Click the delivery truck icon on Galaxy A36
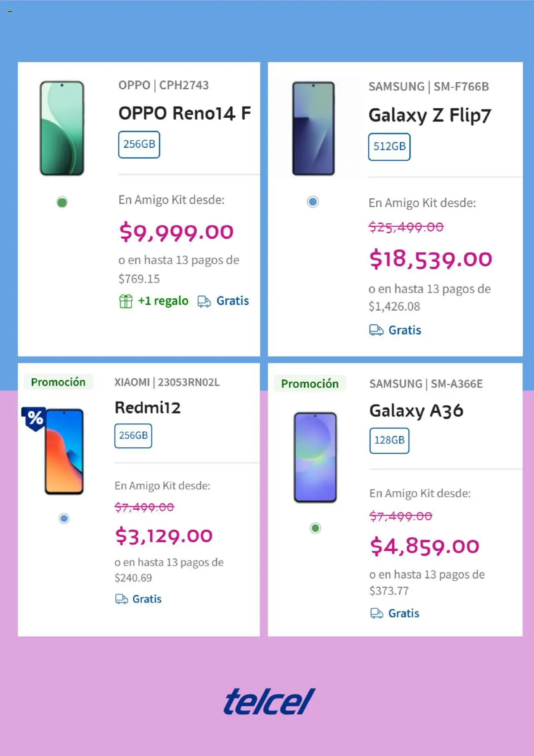Image resolution: width=534 pixels, height=756 pixels. click(x=377, y=613)
